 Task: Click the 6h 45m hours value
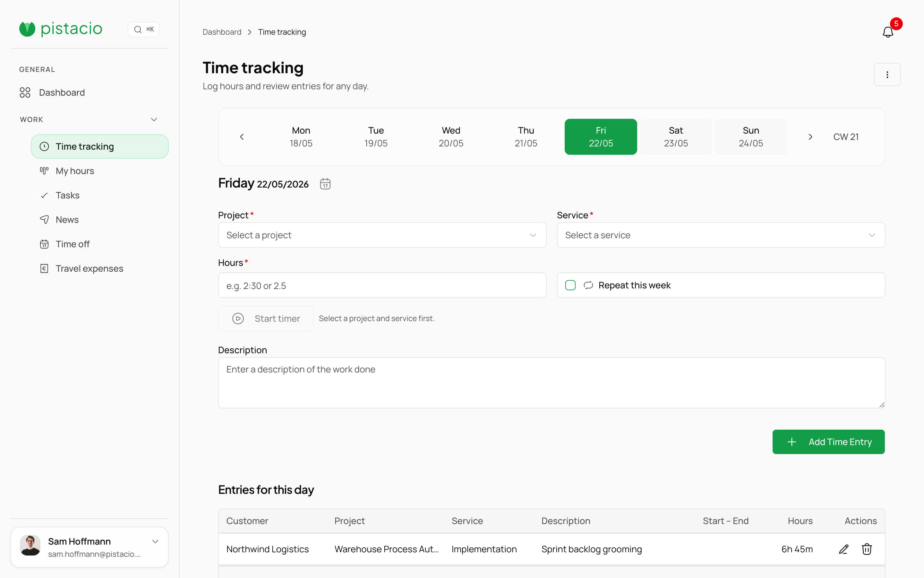point(797,549)
